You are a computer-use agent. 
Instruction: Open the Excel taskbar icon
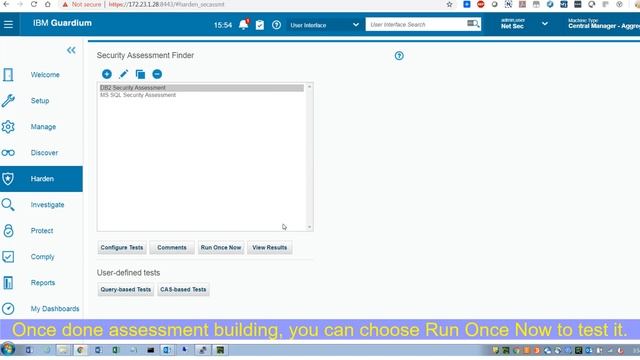[116, 350]
